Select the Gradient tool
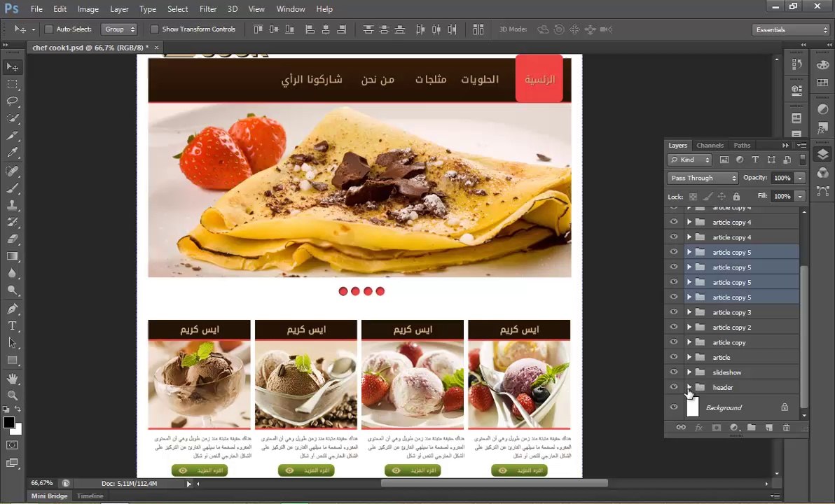The width and height of the screenshot is (835, 504). (12, 256)
